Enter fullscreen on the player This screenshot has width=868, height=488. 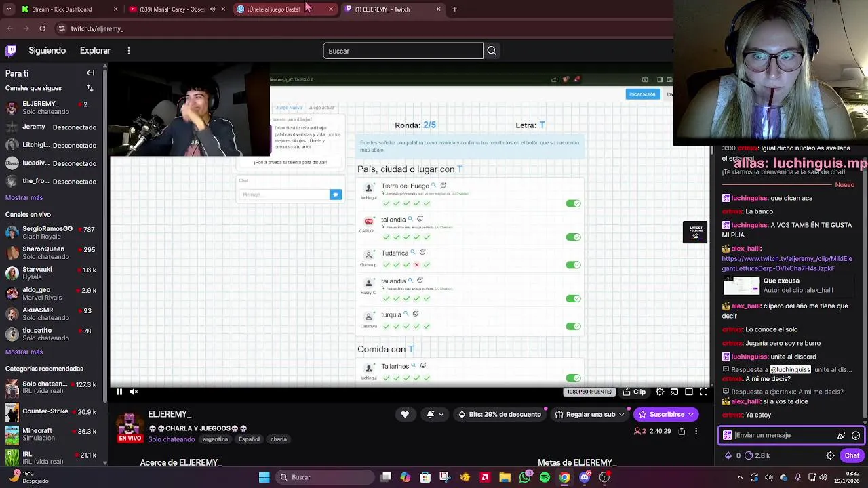[x=703, y=392]
